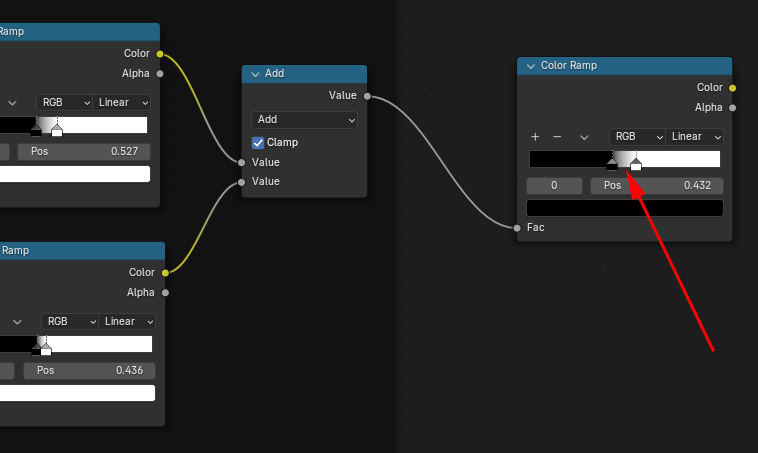Open Linear dropdown in bottom-left Ramp node
The width and height of the screenshot is (758, 453).
(127, 321)
